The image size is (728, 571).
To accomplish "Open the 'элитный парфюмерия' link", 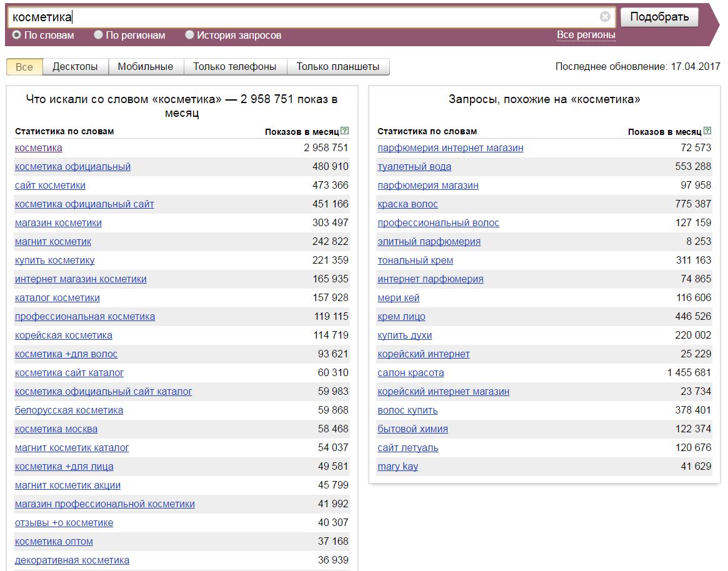I will tap(429, 242).
